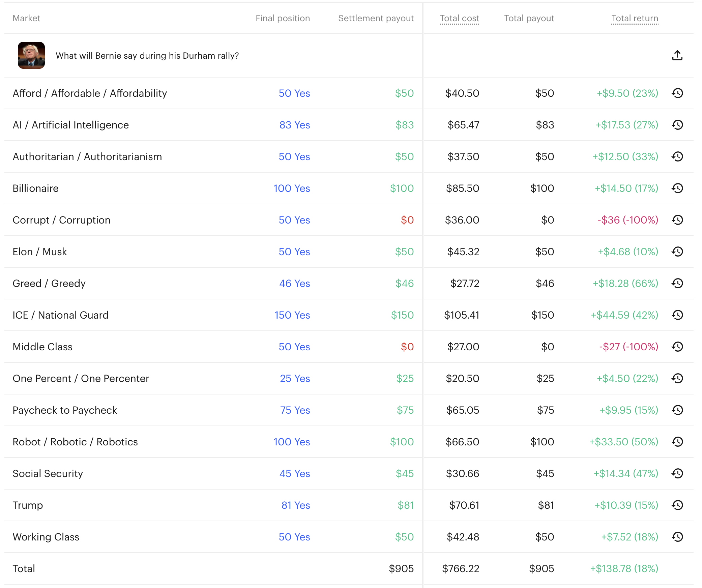Screen dimensions: 702x588
Task: Click the Total return column header
Action: (635, 18)
